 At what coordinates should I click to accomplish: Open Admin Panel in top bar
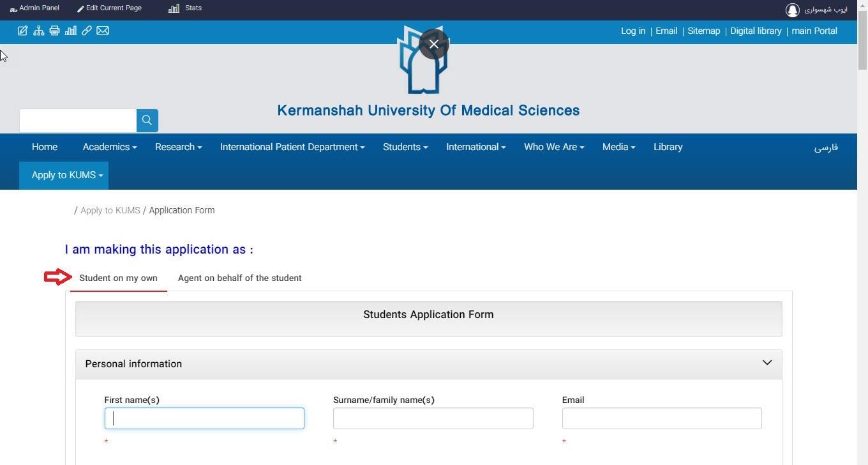[35, 8]
